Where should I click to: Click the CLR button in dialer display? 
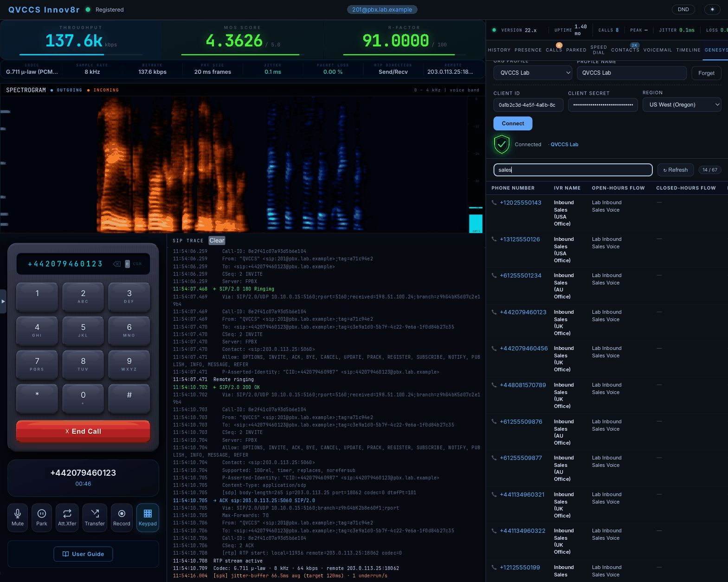(x=137, y=264)
